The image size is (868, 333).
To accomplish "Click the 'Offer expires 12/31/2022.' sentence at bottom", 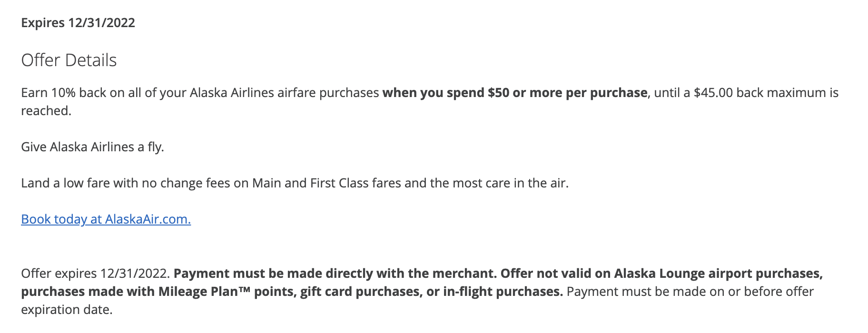I will pos(95,274).
